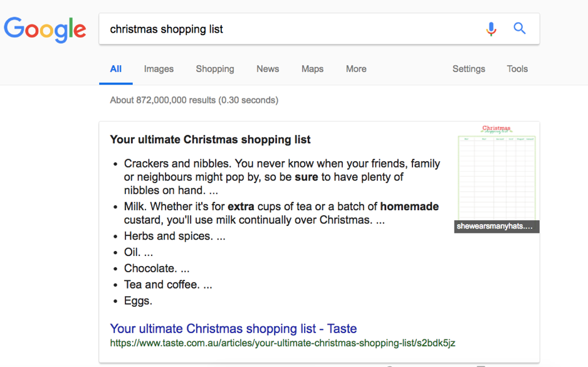The width and height of the screenshot is (588, 367).
Task: Click the taste.com.au green URL
Action: 282,343
